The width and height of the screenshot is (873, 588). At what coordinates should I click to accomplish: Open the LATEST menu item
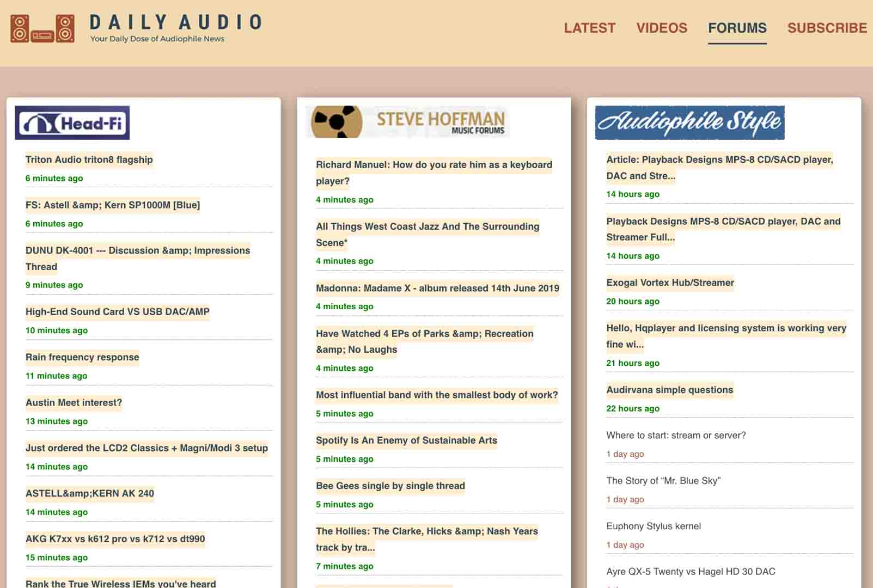pyautogui.click(x=590, y=28)
